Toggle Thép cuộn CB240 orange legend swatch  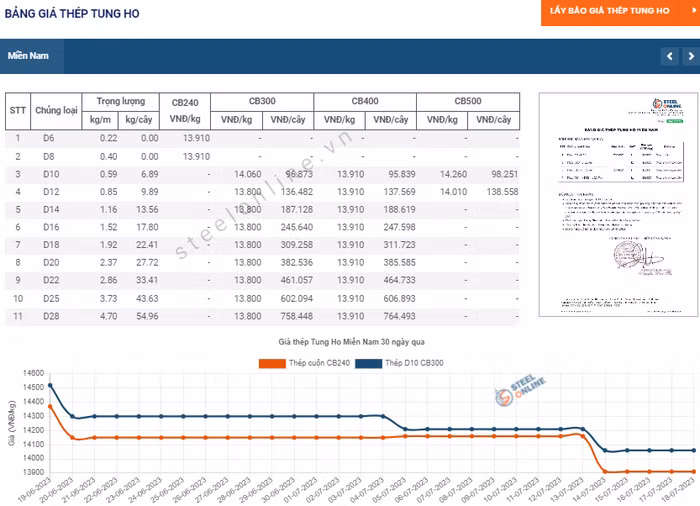[272, 364]
